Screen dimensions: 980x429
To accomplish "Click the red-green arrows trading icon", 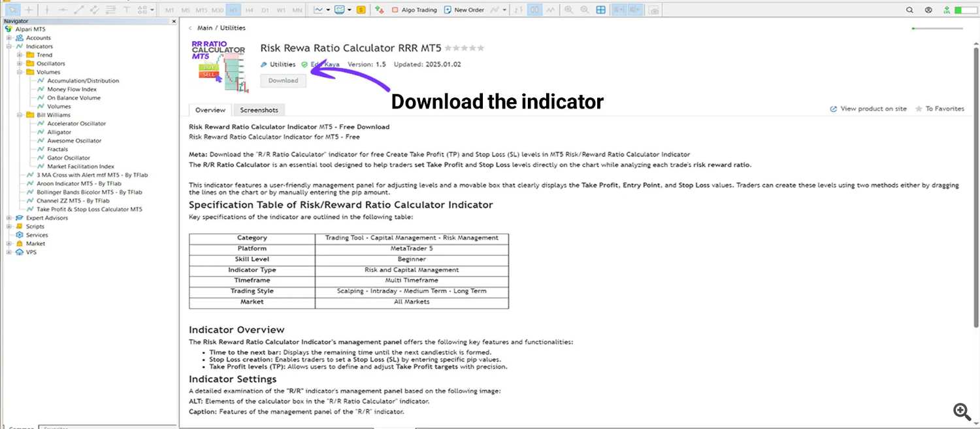I will click(380, 10).
